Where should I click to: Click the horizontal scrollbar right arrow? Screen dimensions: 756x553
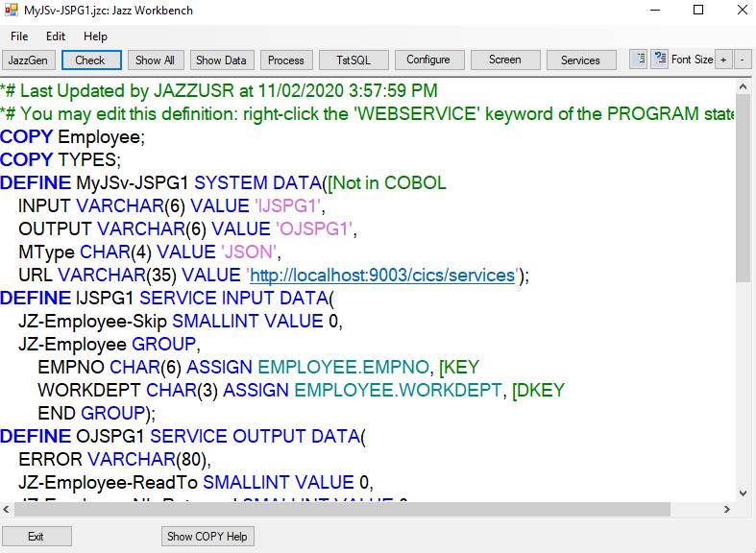click(x=727, y=509)
